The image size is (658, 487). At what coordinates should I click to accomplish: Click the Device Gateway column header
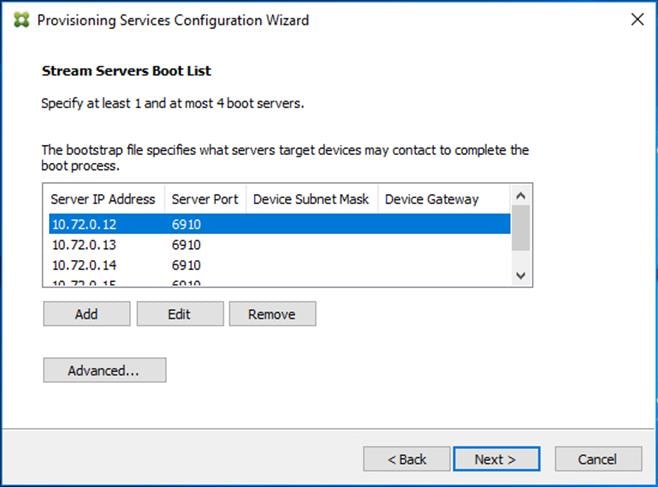444,199
